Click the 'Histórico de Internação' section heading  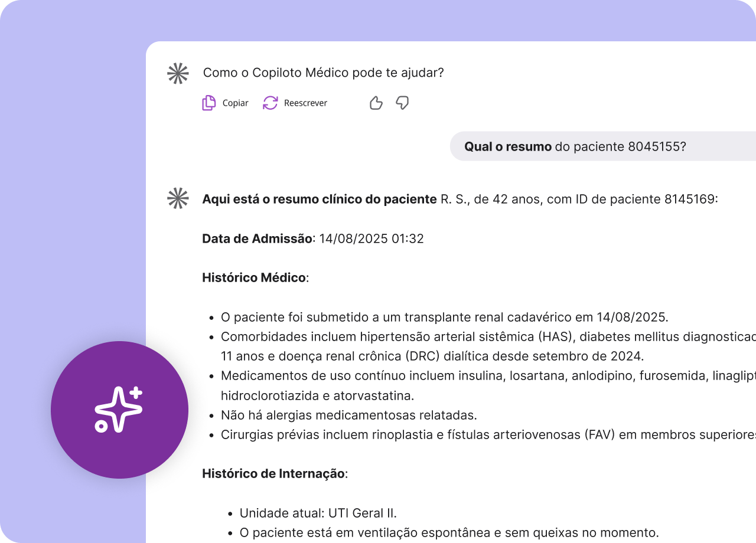(x=274, y=473)
